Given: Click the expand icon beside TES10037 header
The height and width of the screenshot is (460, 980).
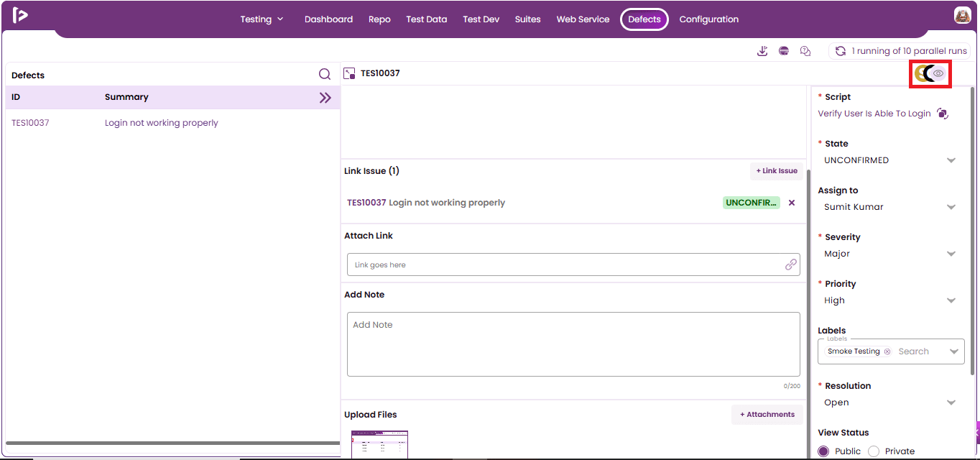Looking at the screenshot, I should (x=350, y=73).
